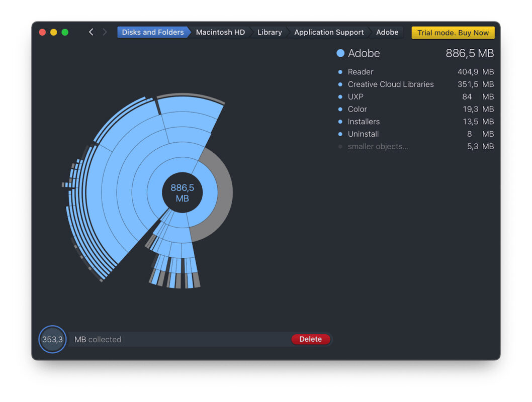
Task: Click the gray dot beside smaller objects
Action: point(340,147)
